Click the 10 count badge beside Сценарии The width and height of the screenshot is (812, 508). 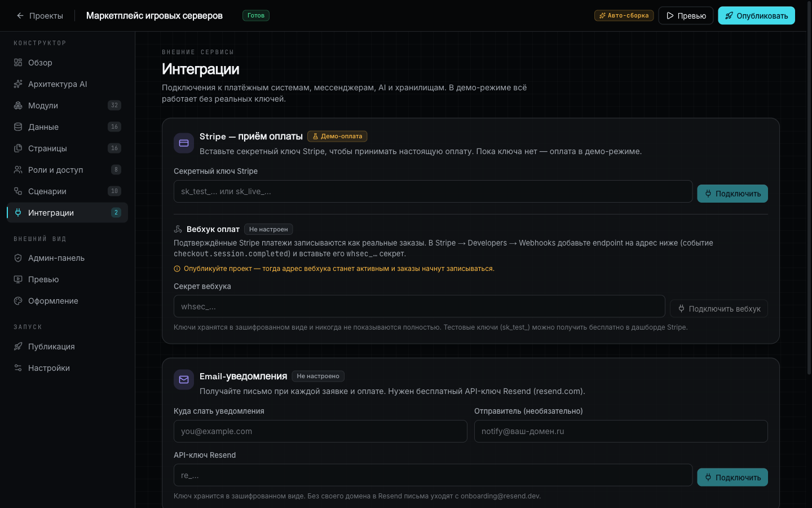coord(114,191)
